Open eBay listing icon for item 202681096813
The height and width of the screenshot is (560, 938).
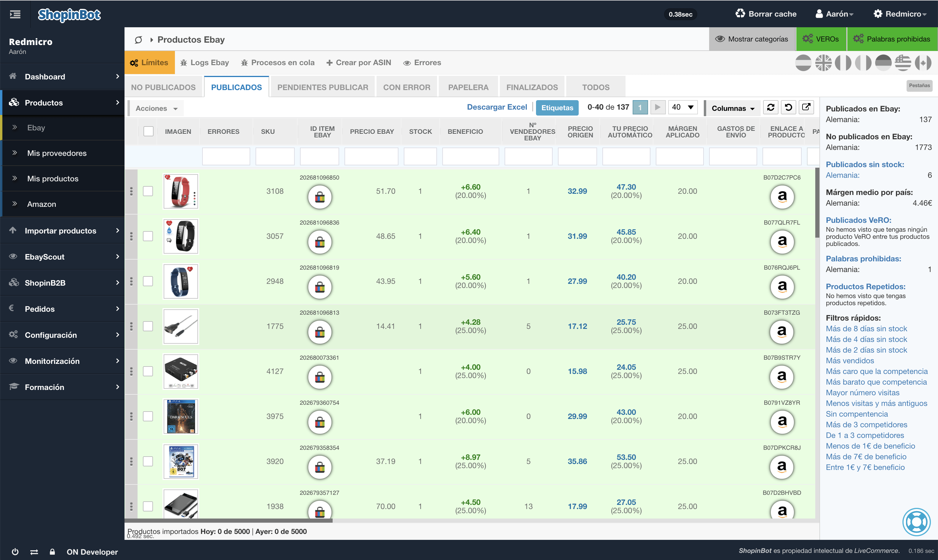[320, 332]
